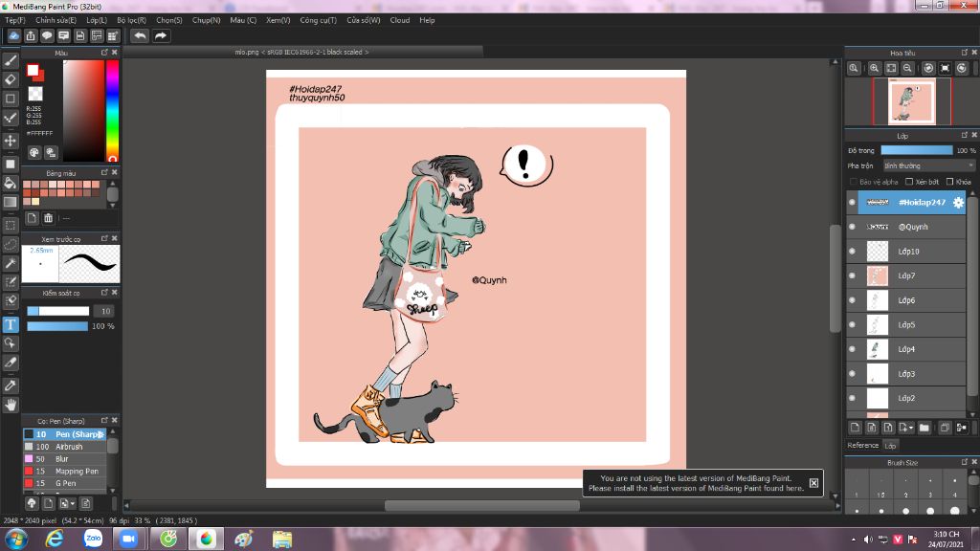Delete color with palette trash icon
This screenshot has height=551, width=980.
48,218
